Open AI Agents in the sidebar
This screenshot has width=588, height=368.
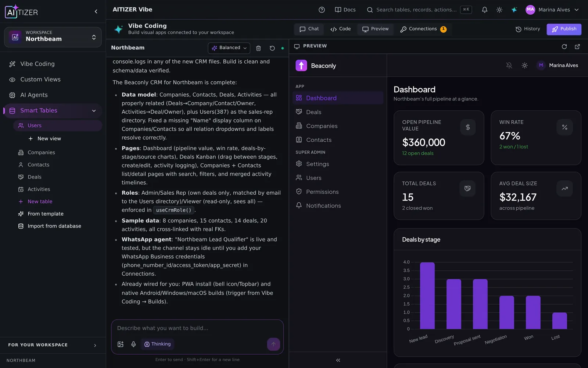pyautogui.click(x=53, y=95)
